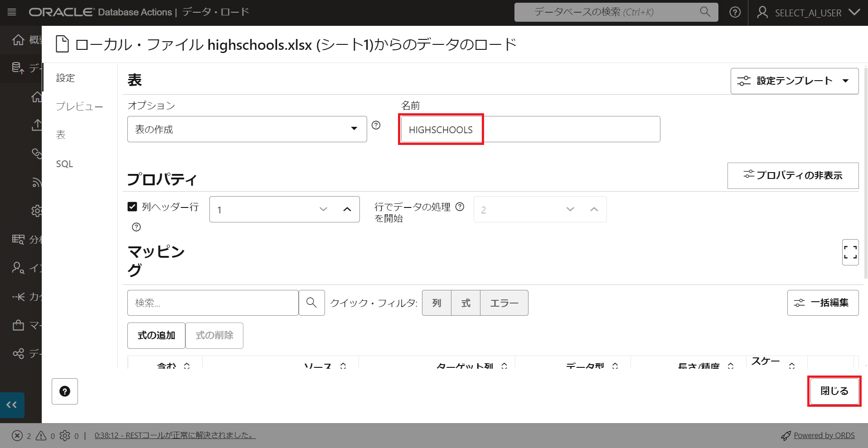Viewport: 868px width, 448px height.
Task: Expand the mapping section to fullscreen
Action: (850, 252)
